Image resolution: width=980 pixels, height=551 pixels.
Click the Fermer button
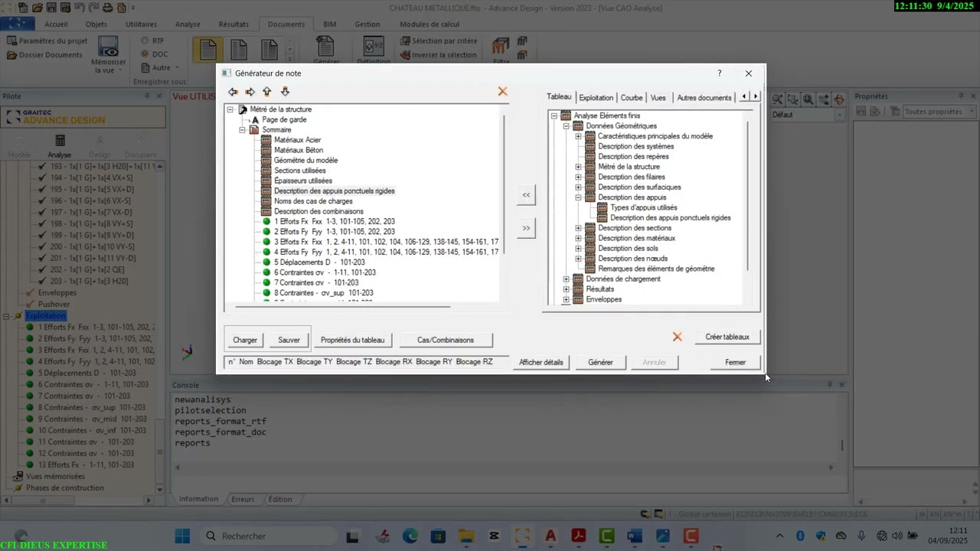pos(735,362)
